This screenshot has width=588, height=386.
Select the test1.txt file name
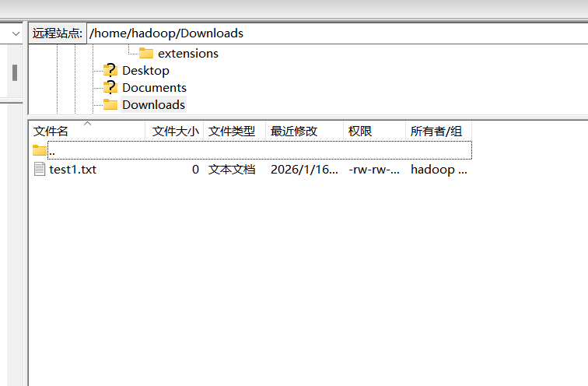(x=73, y=170)
